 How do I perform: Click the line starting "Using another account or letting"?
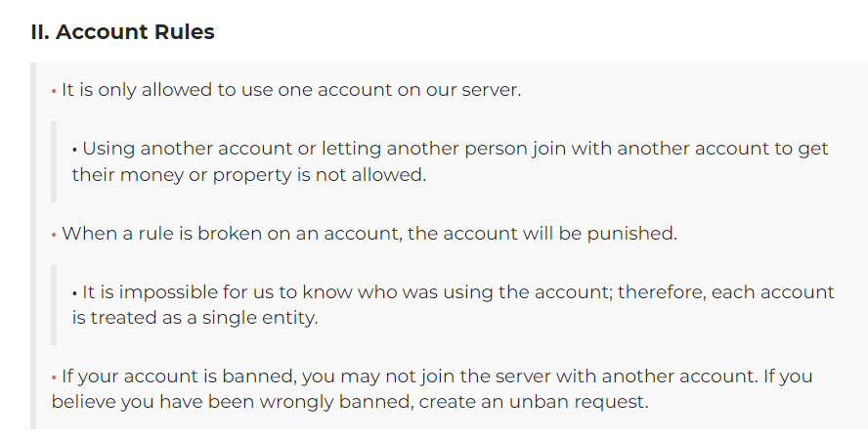click(456, 149)
